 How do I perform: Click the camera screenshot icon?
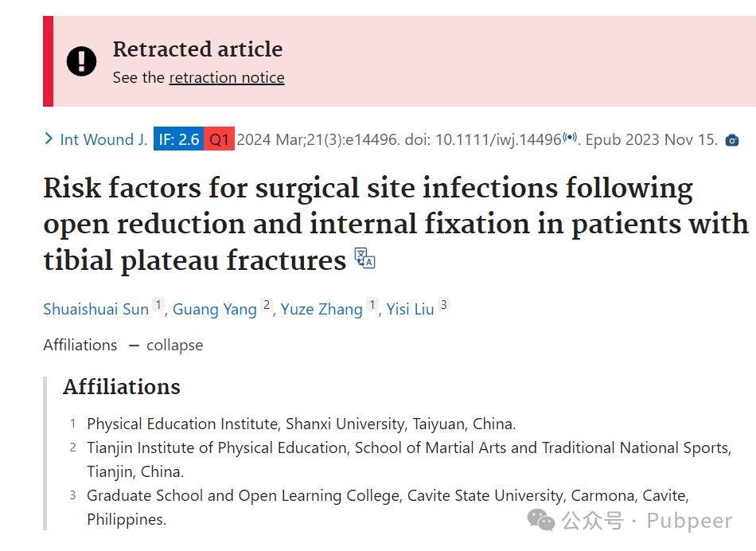click(x=732, y=140)
